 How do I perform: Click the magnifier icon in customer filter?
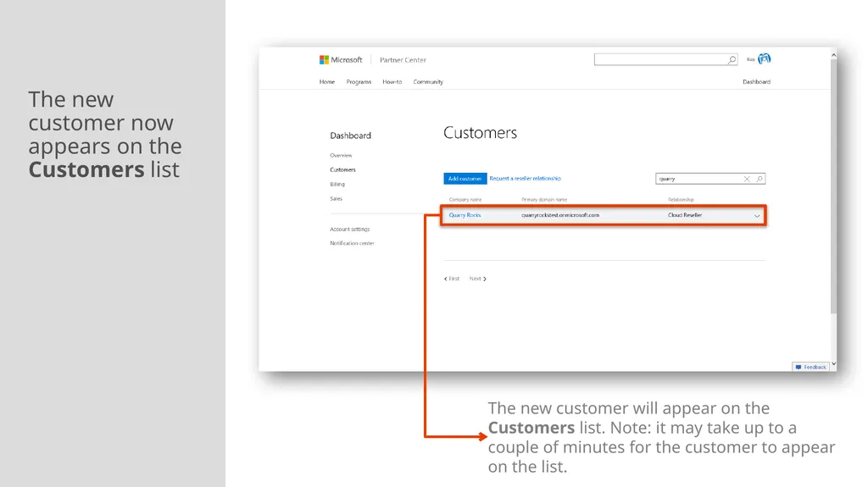(x=759, y=179)
